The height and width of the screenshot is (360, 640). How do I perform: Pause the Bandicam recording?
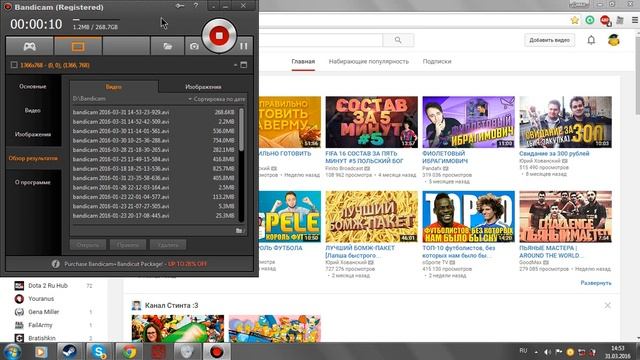[x=244, y=46]
